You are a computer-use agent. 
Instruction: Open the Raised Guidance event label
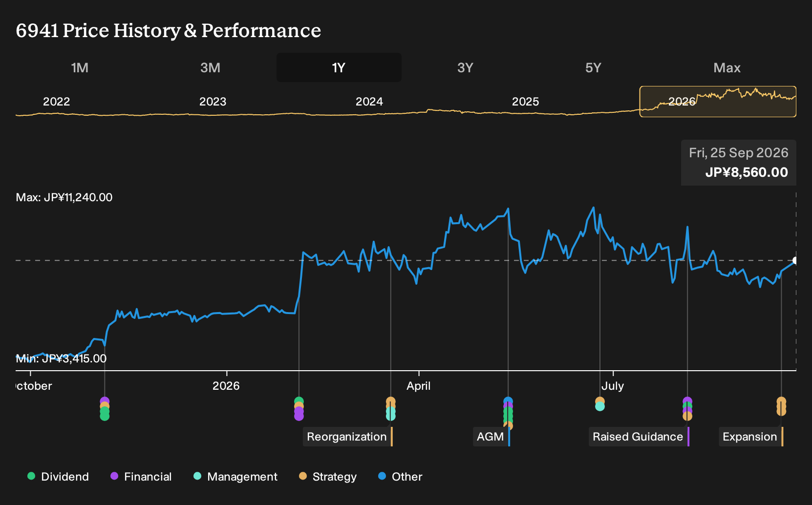tap(639, 437)
